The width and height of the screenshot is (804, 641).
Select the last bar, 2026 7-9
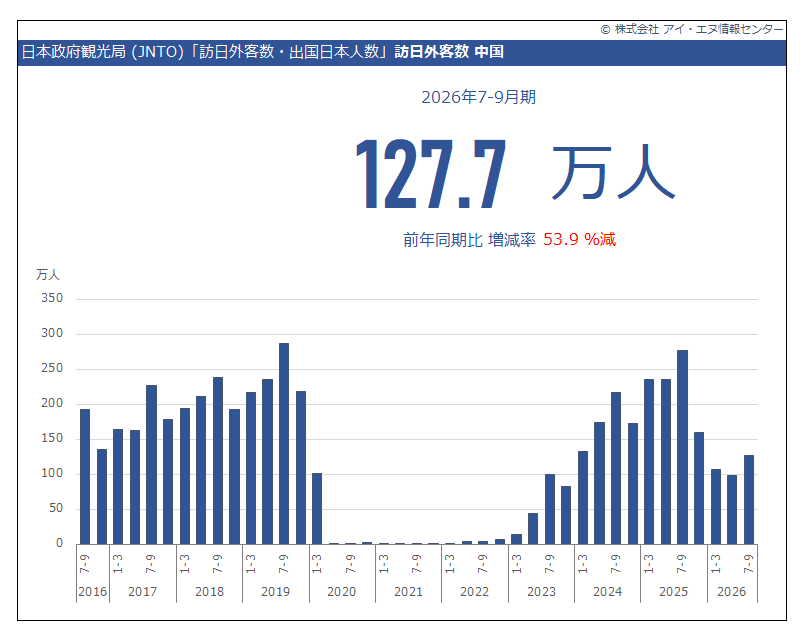pos(749,499)
